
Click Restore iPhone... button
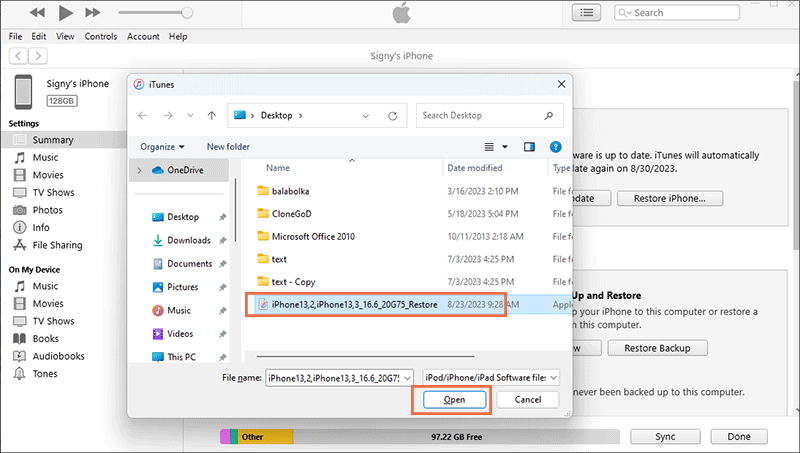point(669,198)
